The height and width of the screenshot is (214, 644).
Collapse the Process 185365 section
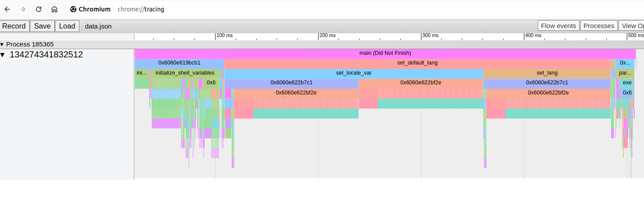pos(2,44)
